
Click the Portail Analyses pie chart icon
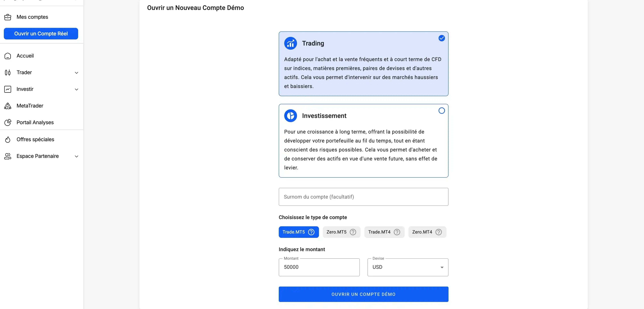click(8, 122)
